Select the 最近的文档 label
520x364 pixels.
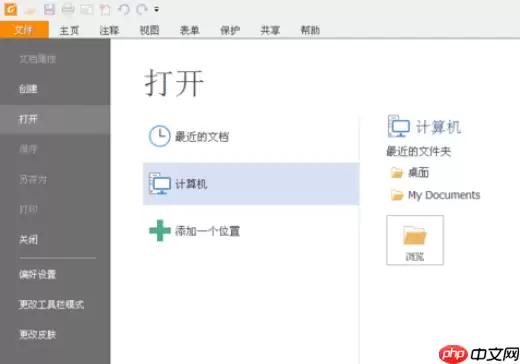202,136
